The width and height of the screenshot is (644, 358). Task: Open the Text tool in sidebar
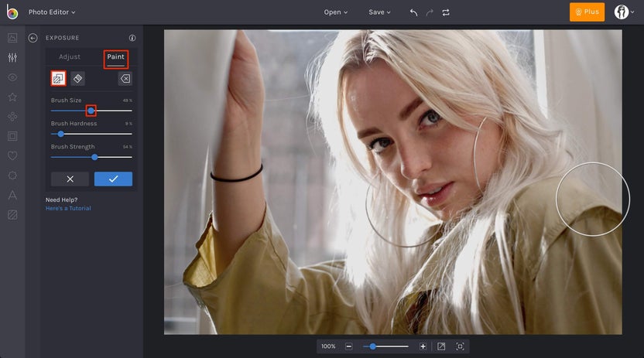12,195
